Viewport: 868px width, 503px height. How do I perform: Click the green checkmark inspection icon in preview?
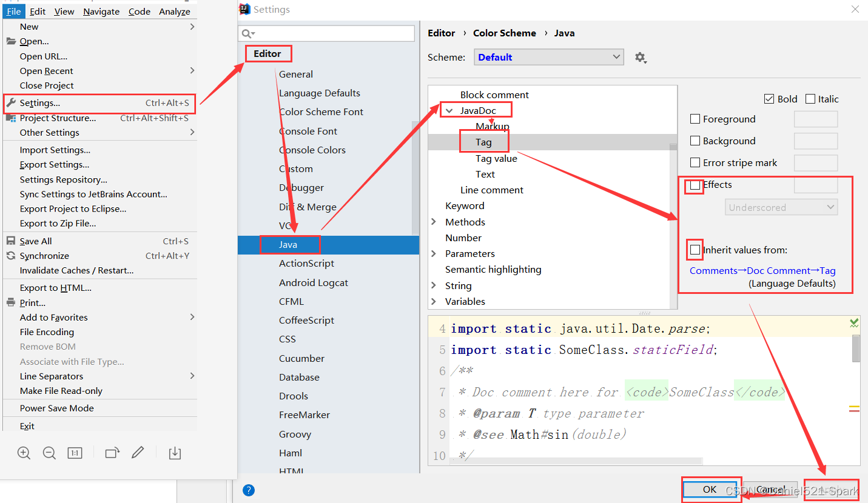pyautogui.click(x=854, y=324)
